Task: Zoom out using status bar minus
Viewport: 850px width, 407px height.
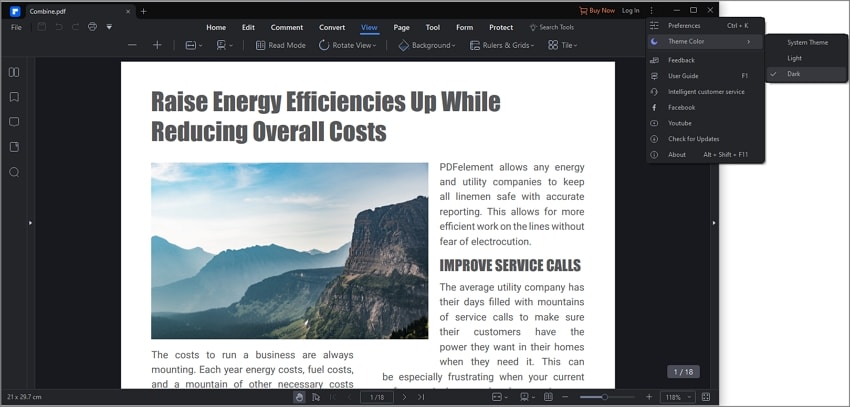Action: pyautogui.click(x=565, y=397)
